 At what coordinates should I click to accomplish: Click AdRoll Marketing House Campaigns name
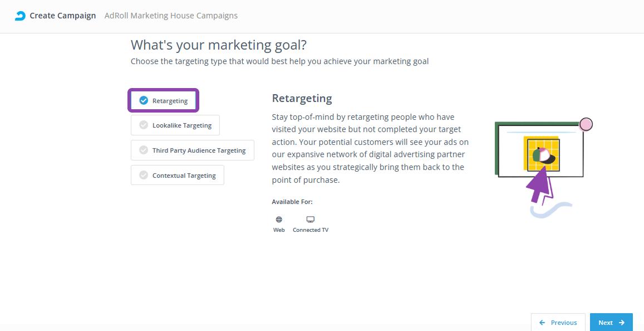tap(171, 16)
